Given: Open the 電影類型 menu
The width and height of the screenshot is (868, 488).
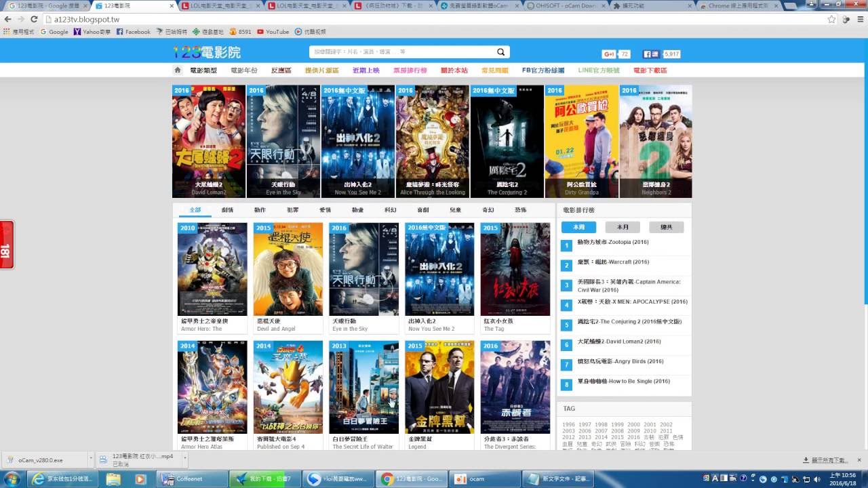Looking at the screenshot, I should coord(203,70).
